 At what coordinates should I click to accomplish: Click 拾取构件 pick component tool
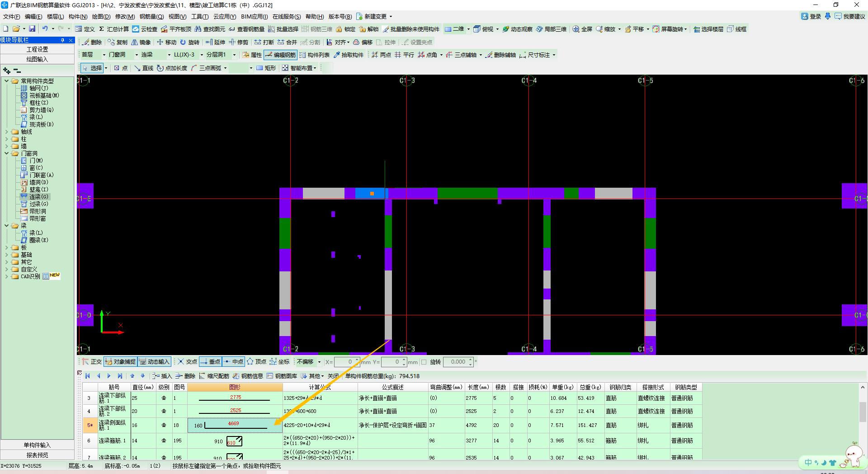tap(349, 55)
